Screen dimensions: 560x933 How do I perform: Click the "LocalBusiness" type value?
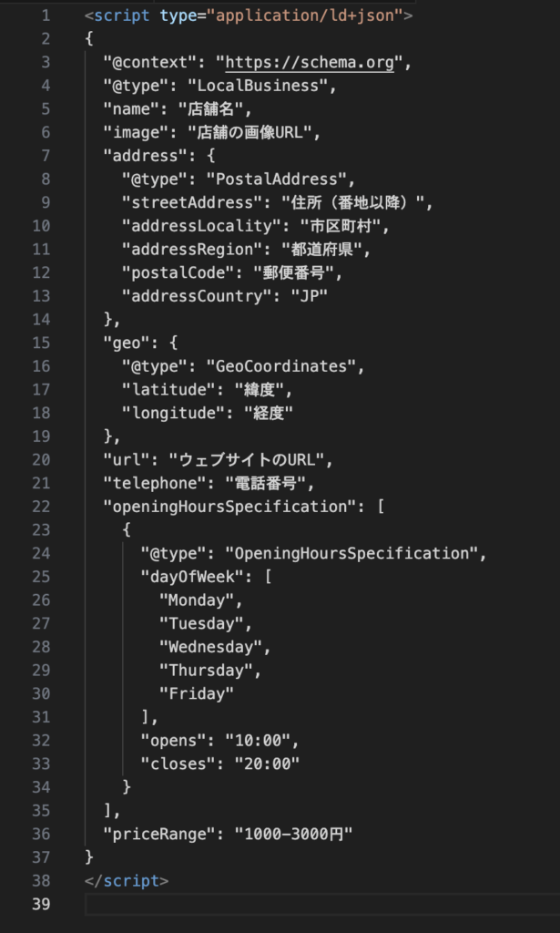[258, 87]
